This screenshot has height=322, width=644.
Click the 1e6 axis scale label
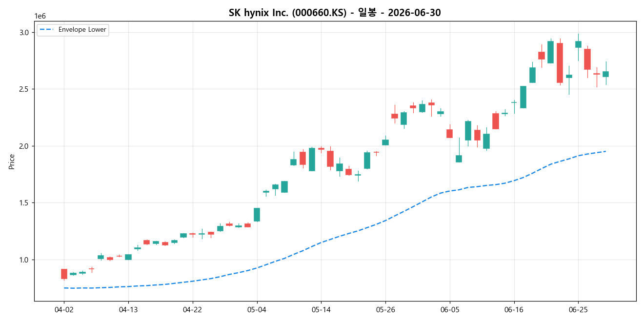(40, 17)
